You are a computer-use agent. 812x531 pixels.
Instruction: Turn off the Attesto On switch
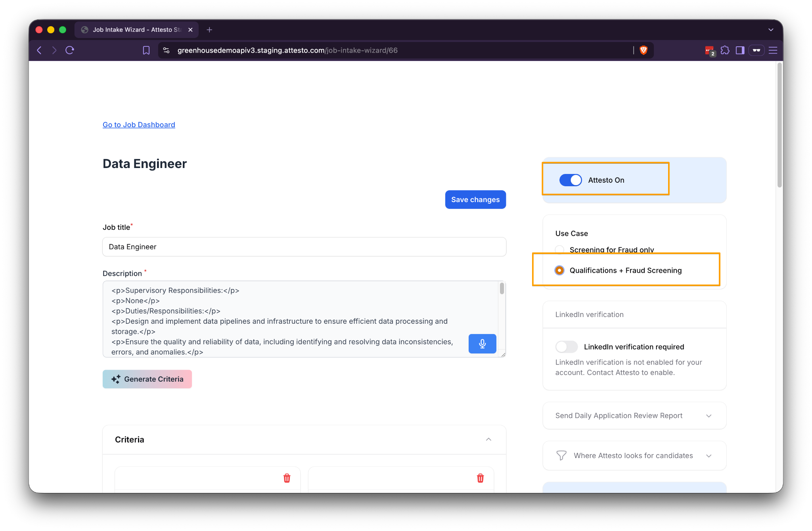pyautogui.click(x=571, y=180)
